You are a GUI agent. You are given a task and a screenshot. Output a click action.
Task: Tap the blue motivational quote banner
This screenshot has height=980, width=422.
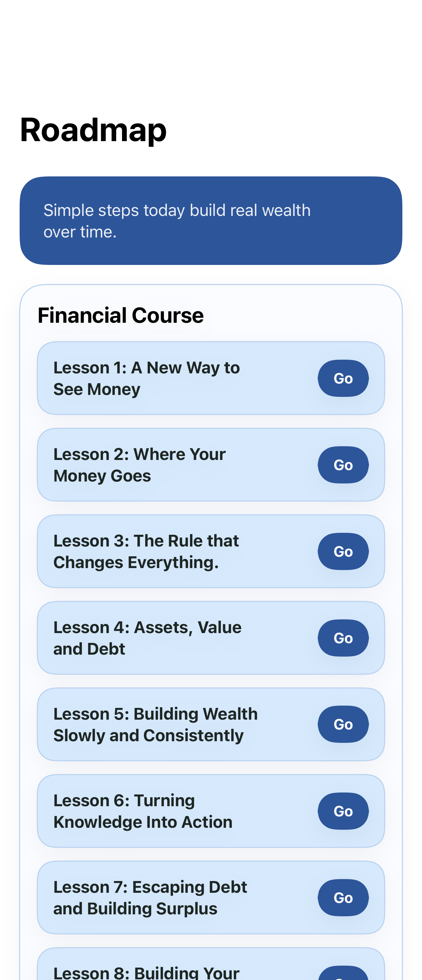pos(211,220)
